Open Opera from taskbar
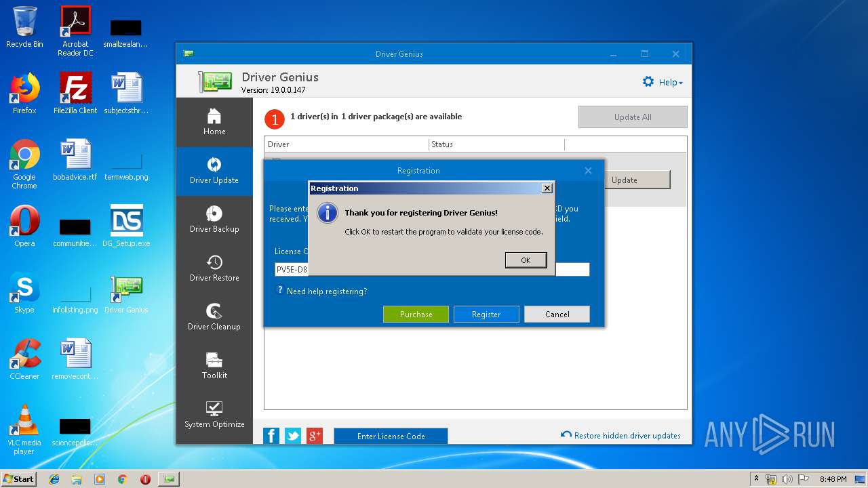 coord(145,479)
